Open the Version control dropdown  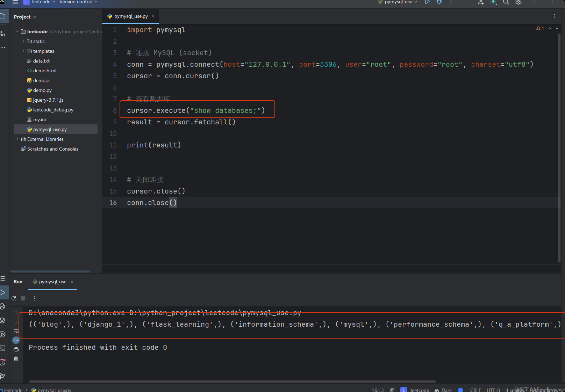78,2
